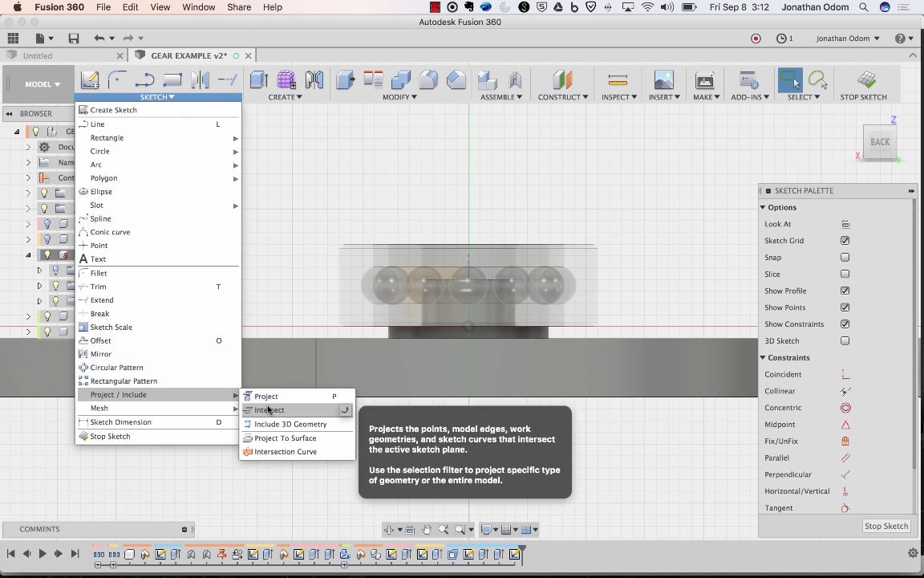This screenshot has width=924, height=578.
Task: Click the Data Panel grid icon
Action: (x=13, y=39)
